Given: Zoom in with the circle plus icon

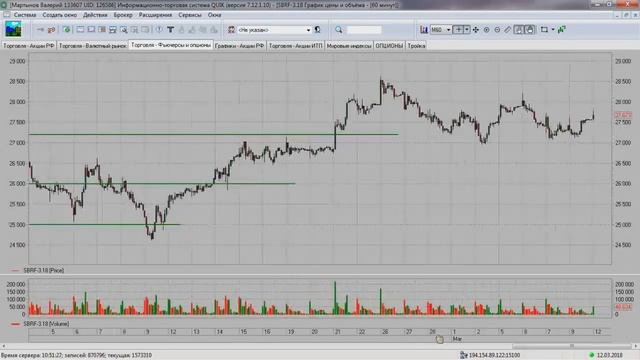Looking at the screenshot, I should pyautogui.click(x=487, y=30).
